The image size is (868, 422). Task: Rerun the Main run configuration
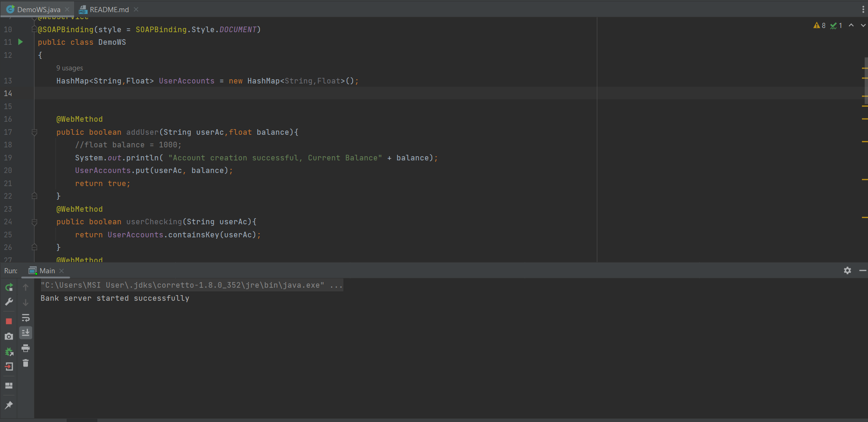point(9,287)
